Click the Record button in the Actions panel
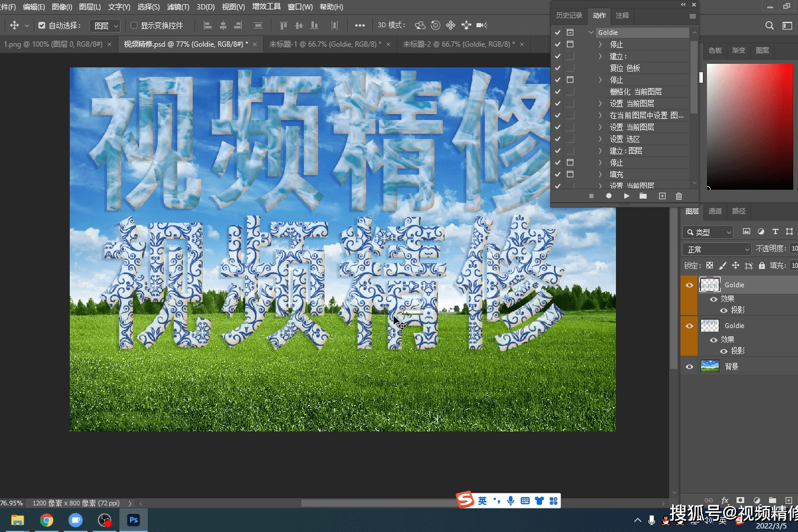Viewport: 798px width, 532px height. 608,196
